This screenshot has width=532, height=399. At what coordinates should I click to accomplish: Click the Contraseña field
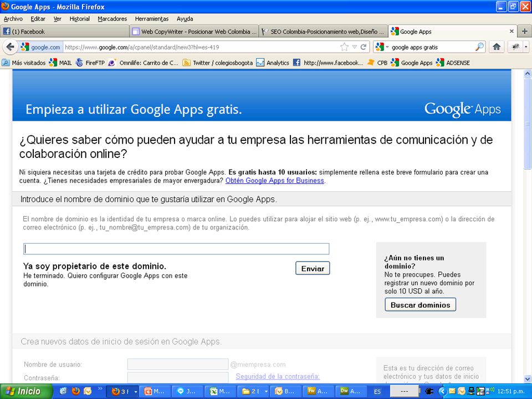point(178,377)
